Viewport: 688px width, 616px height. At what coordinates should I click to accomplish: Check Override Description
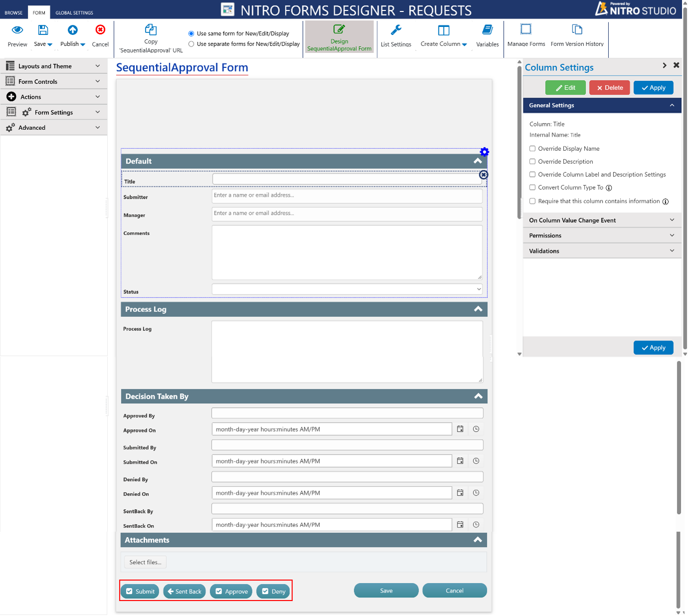coord(532,161)
